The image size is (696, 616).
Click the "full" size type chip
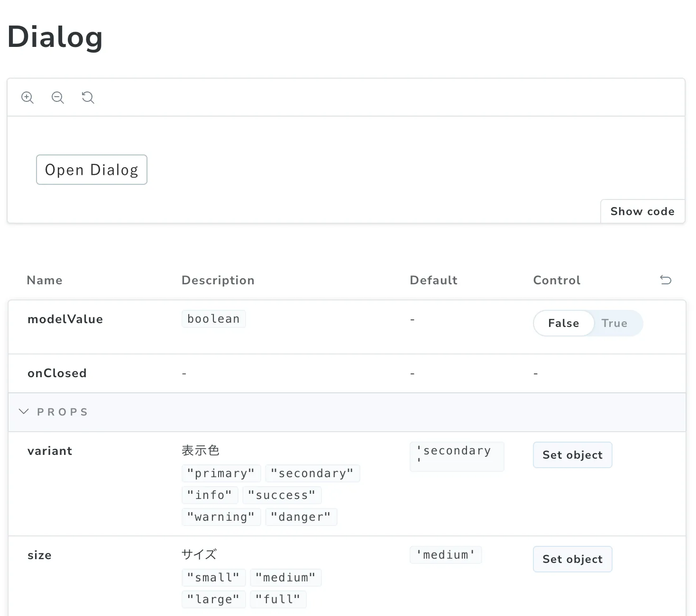tap(278, 599)
